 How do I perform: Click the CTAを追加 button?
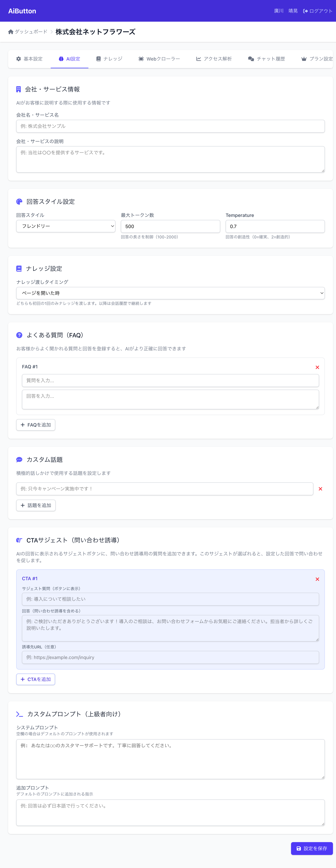point(35,679)
